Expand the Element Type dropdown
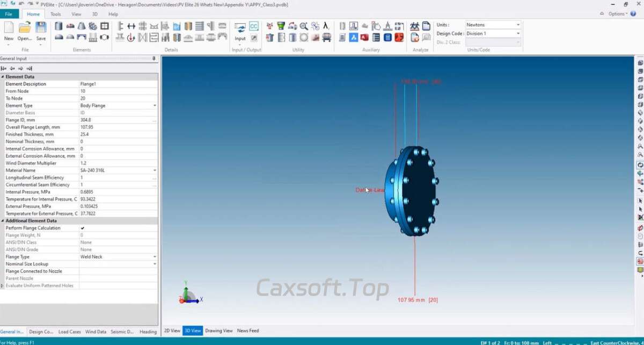 (155, 106)
